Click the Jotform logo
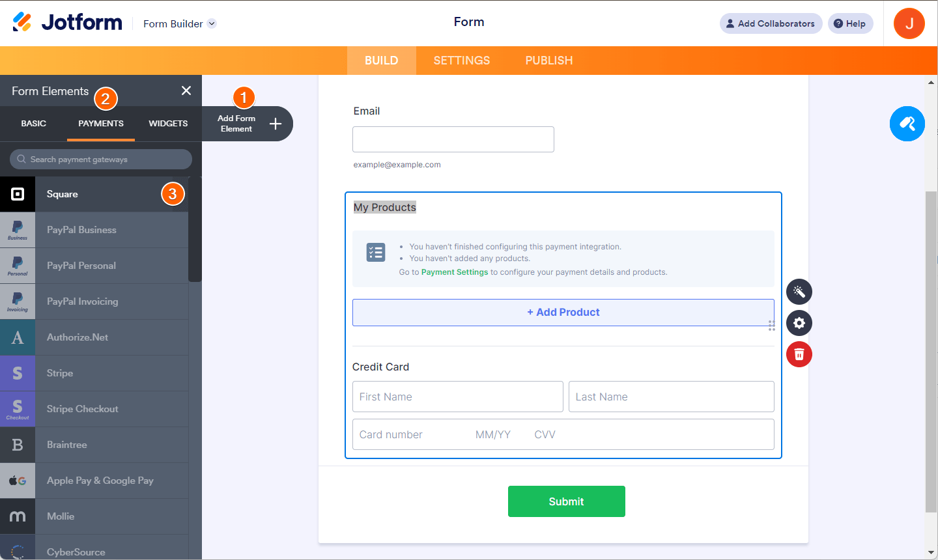The image size is (938, 560). click(67, 22)
